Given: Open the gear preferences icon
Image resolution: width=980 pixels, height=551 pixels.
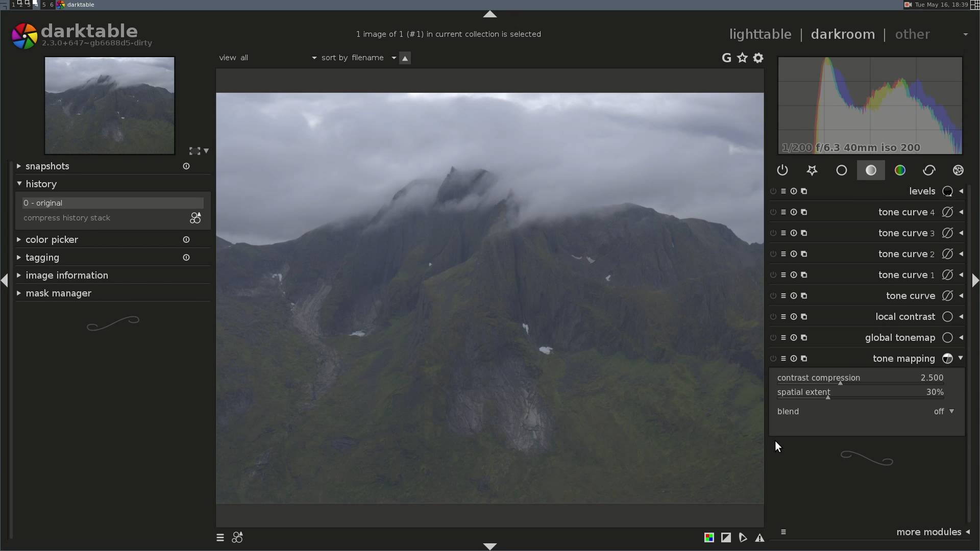Looking at the screenshot, I should coord(758,58).
